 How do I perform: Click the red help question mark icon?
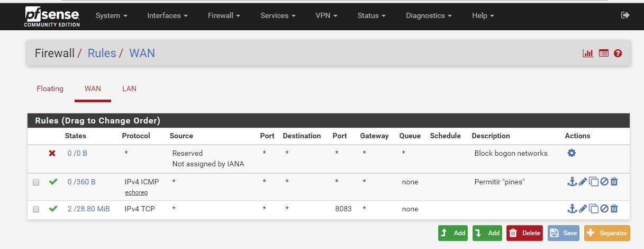tap(618, 54)
